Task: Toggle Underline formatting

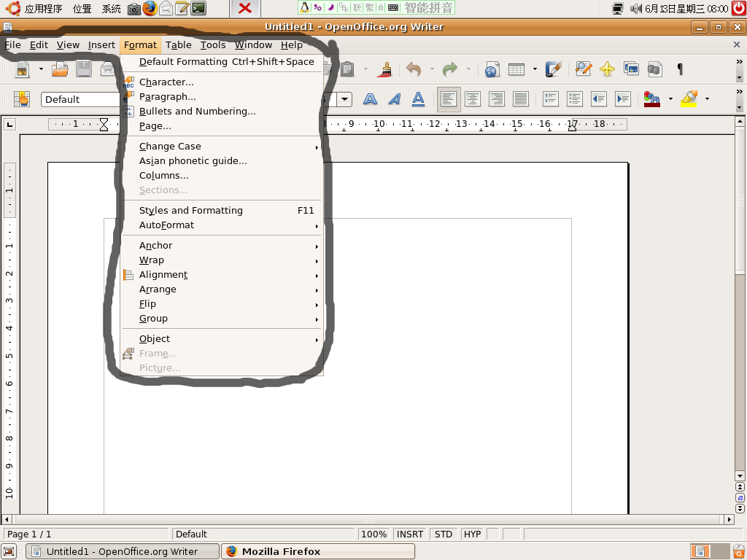Action: pos(418,99)
